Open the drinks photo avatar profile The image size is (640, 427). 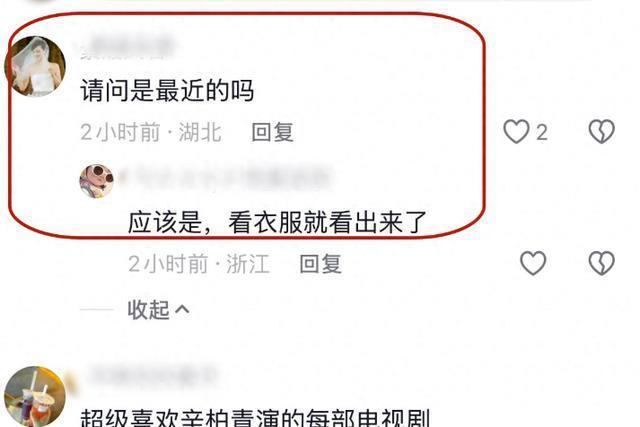[x=35, y=397]
